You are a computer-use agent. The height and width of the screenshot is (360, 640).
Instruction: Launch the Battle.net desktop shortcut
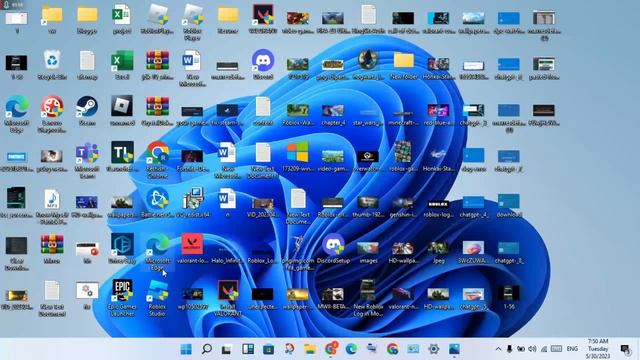point(158,202)
